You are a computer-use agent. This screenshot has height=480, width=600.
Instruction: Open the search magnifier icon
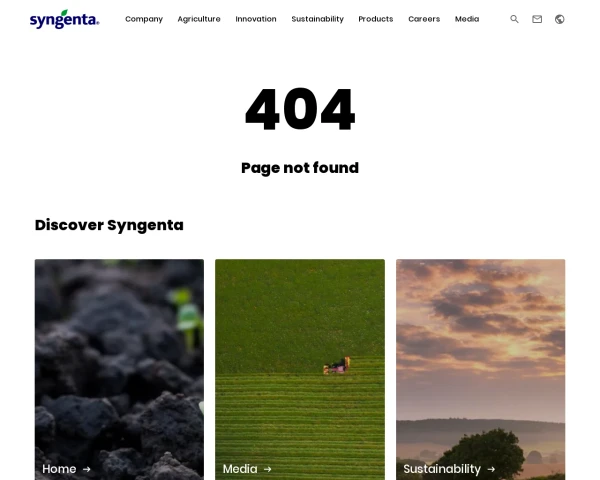(514, 19)
